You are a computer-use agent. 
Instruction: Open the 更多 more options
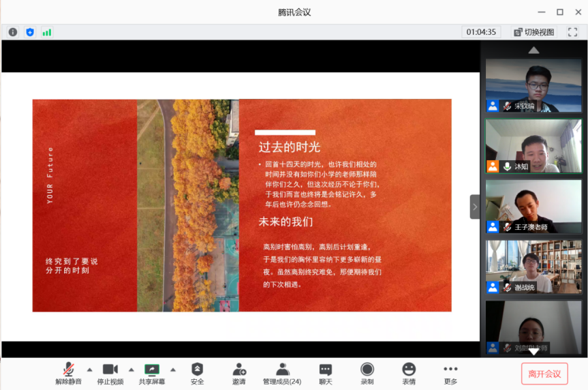click(450, 373)
